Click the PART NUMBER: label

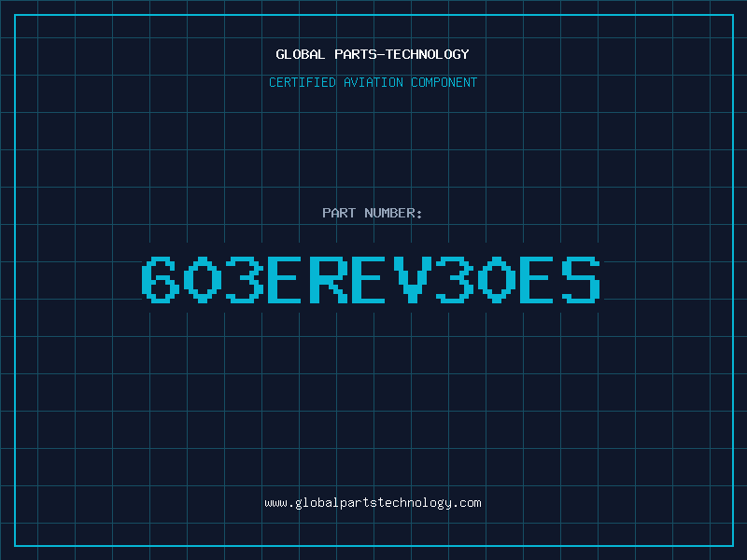click(x=372, y=213)
